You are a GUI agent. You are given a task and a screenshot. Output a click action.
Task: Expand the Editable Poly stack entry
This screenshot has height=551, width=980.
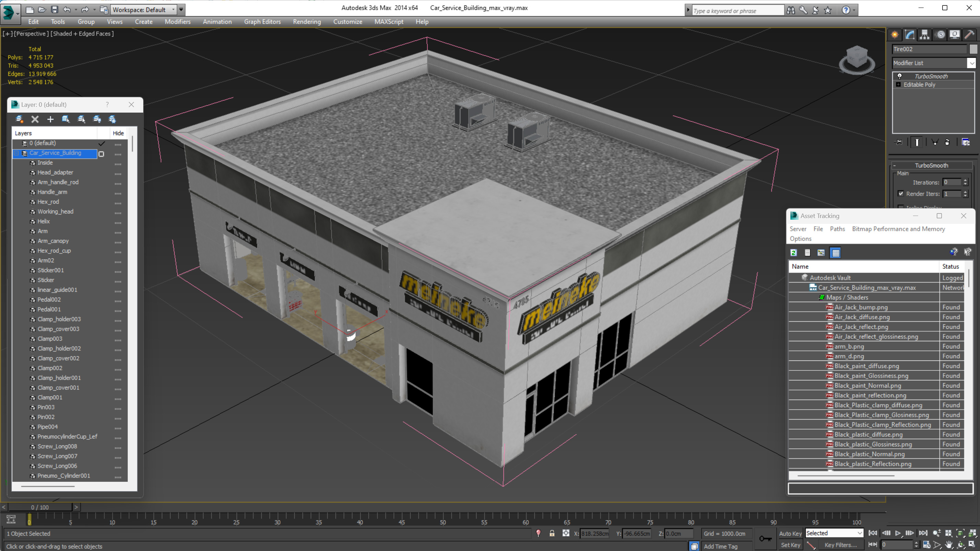click(x=898, y=84)
